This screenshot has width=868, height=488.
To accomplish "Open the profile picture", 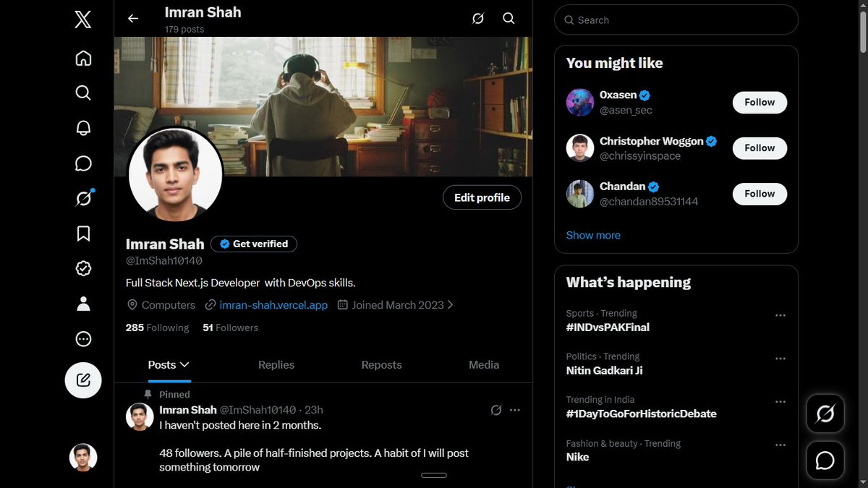I will click(175, 175).
